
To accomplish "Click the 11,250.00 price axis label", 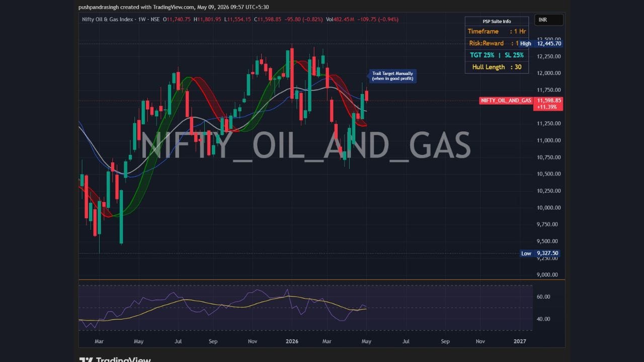I will click(549, 123).
